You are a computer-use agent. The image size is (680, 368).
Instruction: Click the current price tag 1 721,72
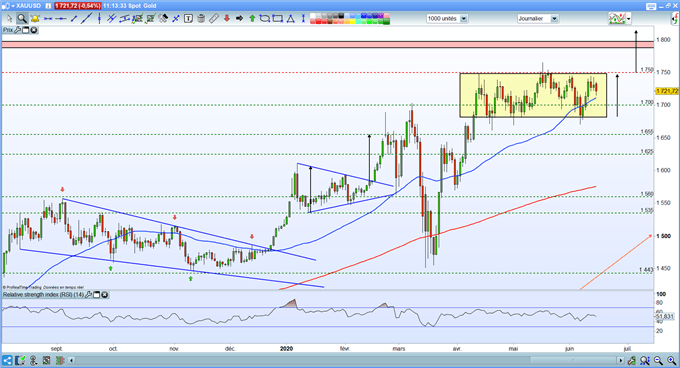pyautogui.click(x=667, y=91)
